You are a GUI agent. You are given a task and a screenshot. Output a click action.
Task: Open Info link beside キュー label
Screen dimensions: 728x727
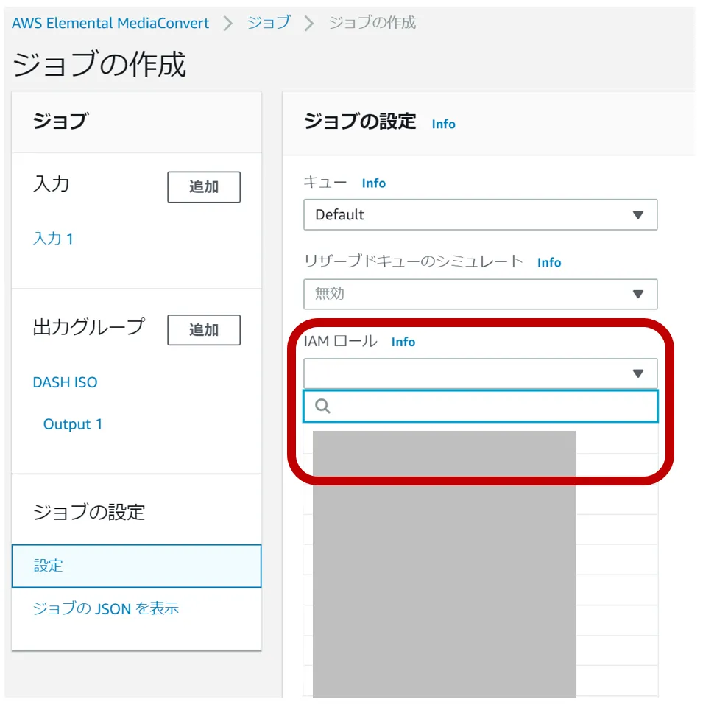click(374, 183)
